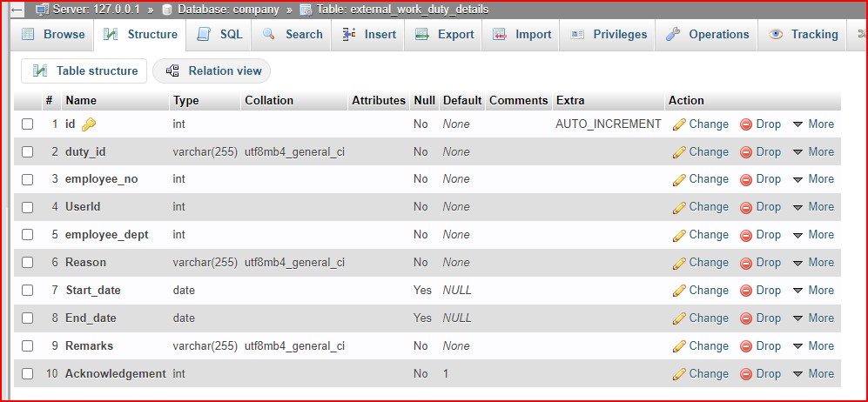Screen dimensions: 868x402
Task: Click the server icon in breadcrumb
Action: 42,10
